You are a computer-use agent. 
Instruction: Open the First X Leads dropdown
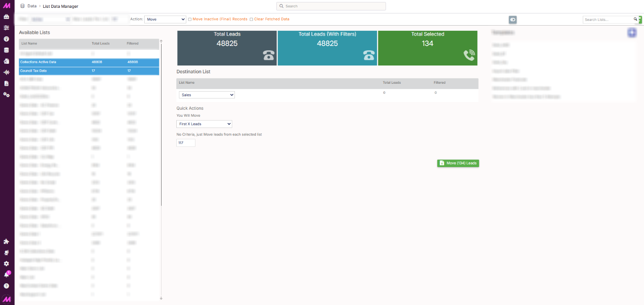click(x=204, y=124)
